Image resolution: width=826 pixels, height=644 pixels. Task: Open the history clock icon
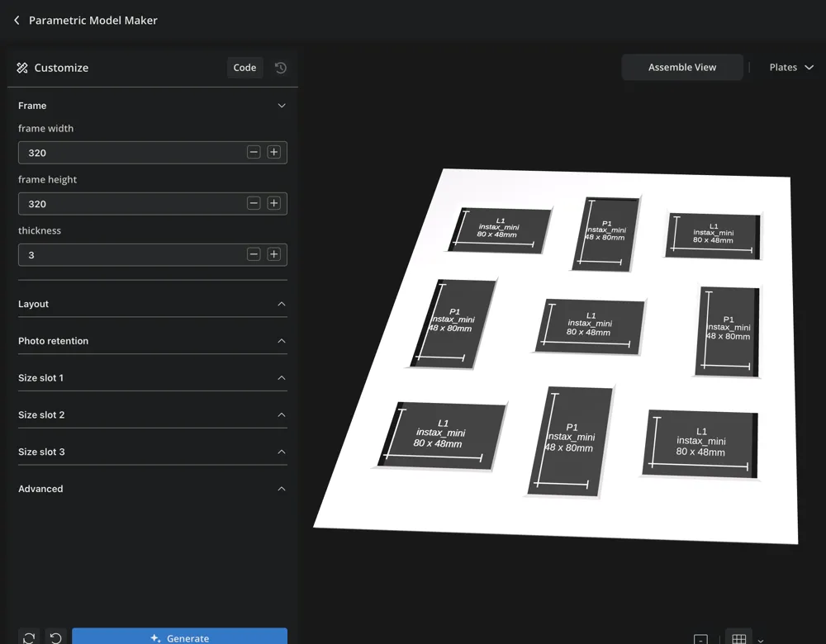281,68
